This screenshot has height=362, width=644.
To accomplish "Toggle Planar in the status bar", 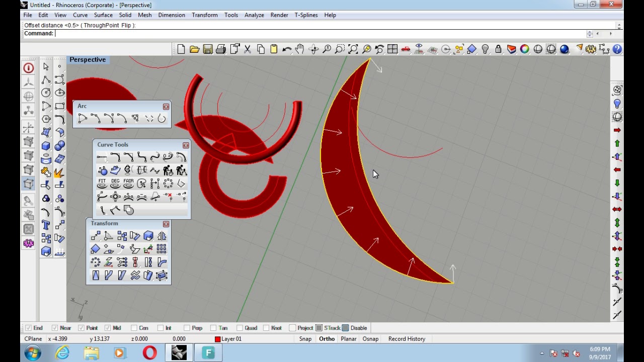I will pos(349,339).
